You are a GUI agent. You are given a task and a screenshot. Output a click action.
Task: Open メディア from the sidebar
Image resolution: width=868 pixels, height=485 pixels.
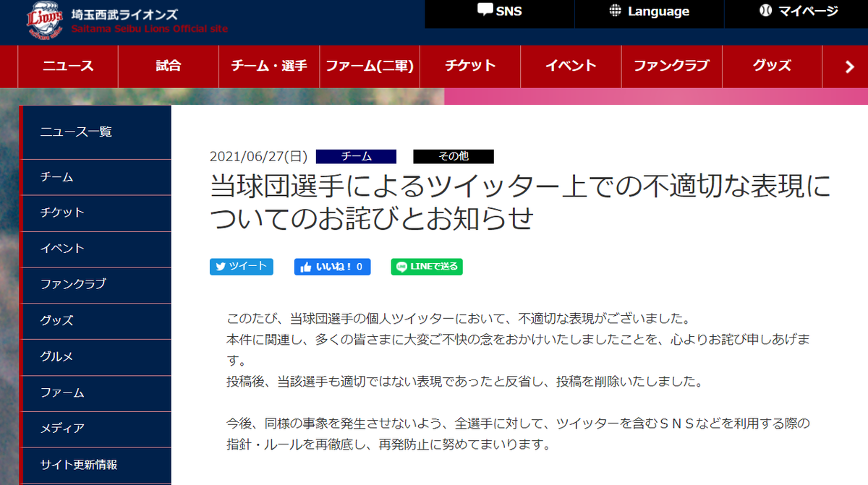(60, 429)
